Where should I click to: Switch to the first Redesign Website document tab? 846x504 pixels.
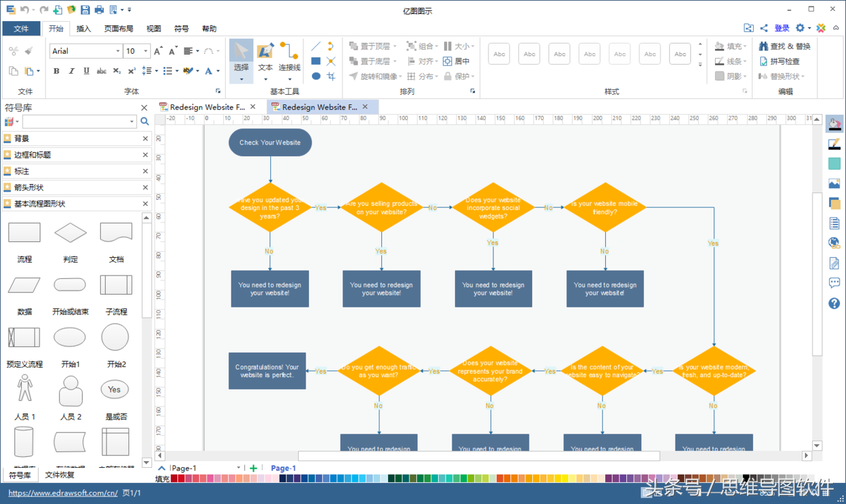click(x=207, y=107)
